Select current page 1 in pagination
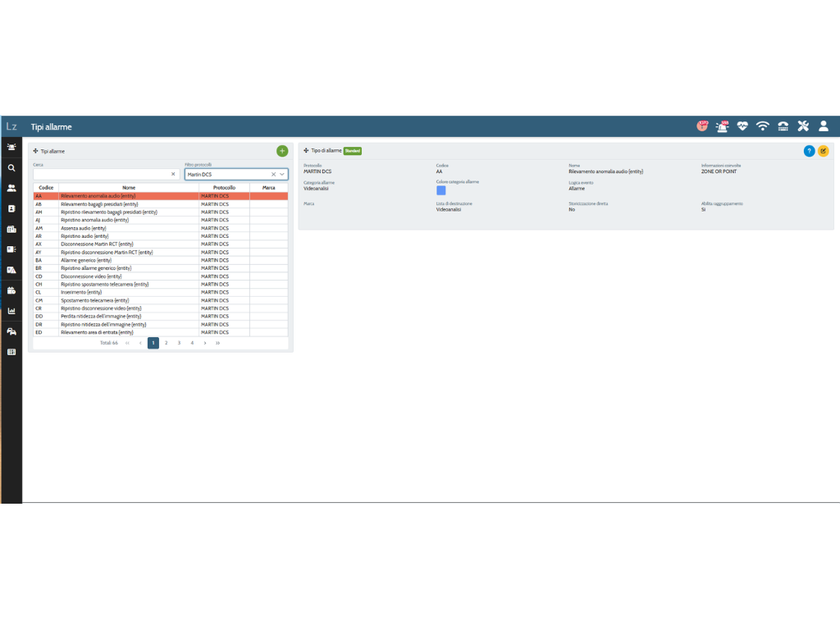 point(153,343)
